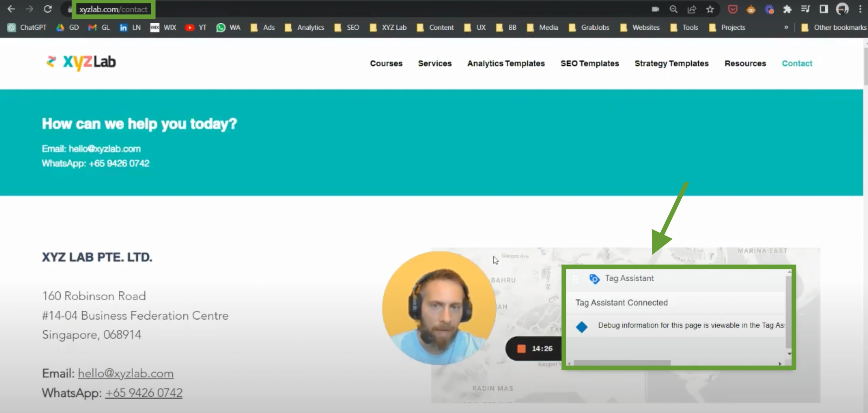This screenshot has height=413, width=868.
Task: Reload the page with the refresh icon
Action: (x=48, y=9)
